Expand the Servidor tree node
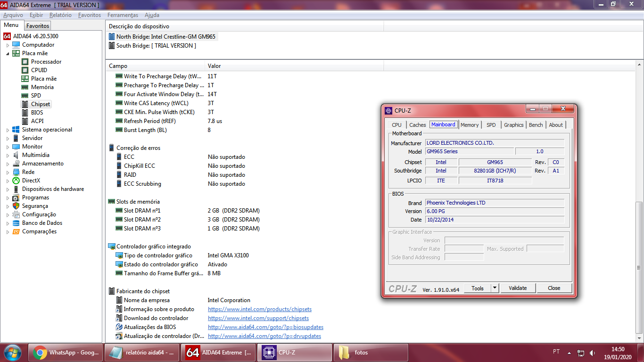The width and height of the screenshot is (644, 362). point(8,139)
